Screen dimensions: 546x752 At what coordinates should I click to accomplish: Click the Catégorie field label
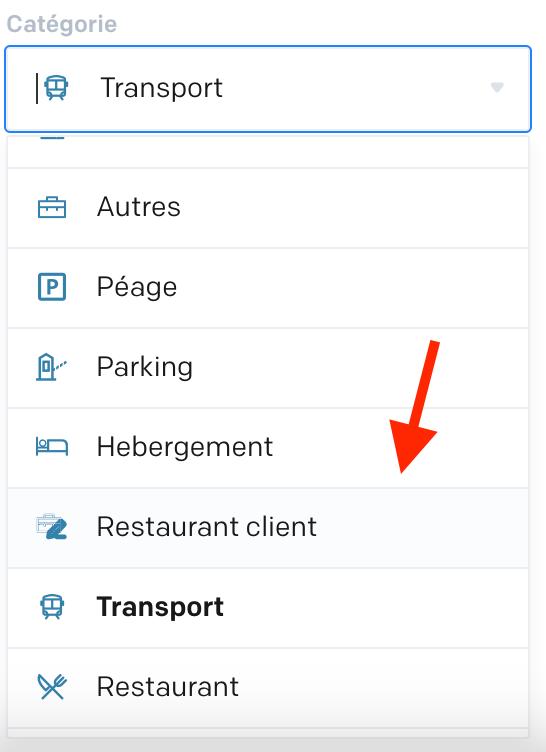(x=62, y=24)
